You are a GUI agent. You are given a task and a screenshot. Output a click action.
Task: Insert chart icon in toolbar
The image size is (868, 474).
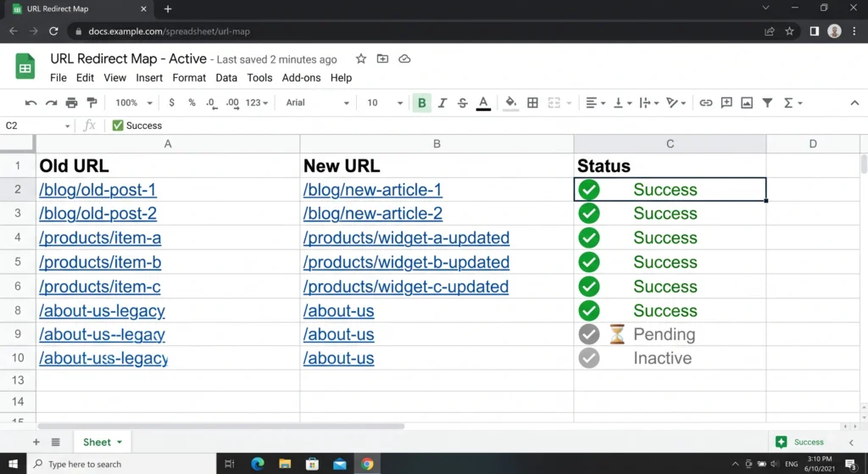pos(747,103)
